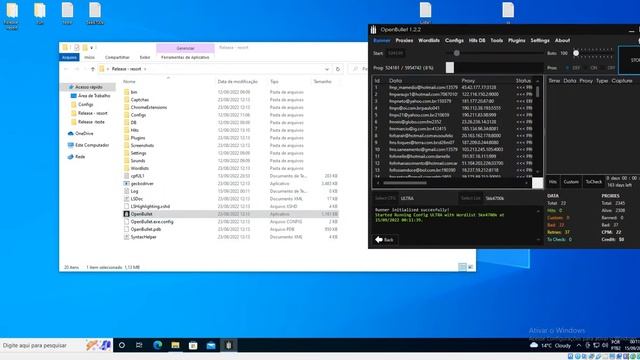The height and width of the screenshot is (360, 640).
Task: Open the Configs tab in OpenBullet
Action: coord(454,40)
